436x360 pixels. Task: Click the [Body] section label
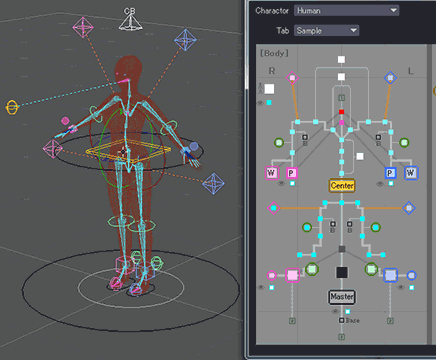pos(274,53)
